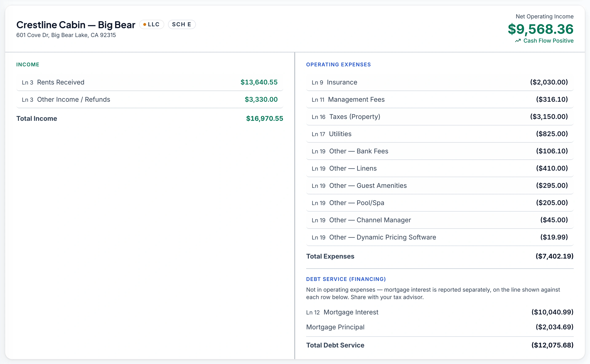Click the $9,568.36 net operating income value
This screenshot has height=364, width=590.
click(x=541, y=29)
